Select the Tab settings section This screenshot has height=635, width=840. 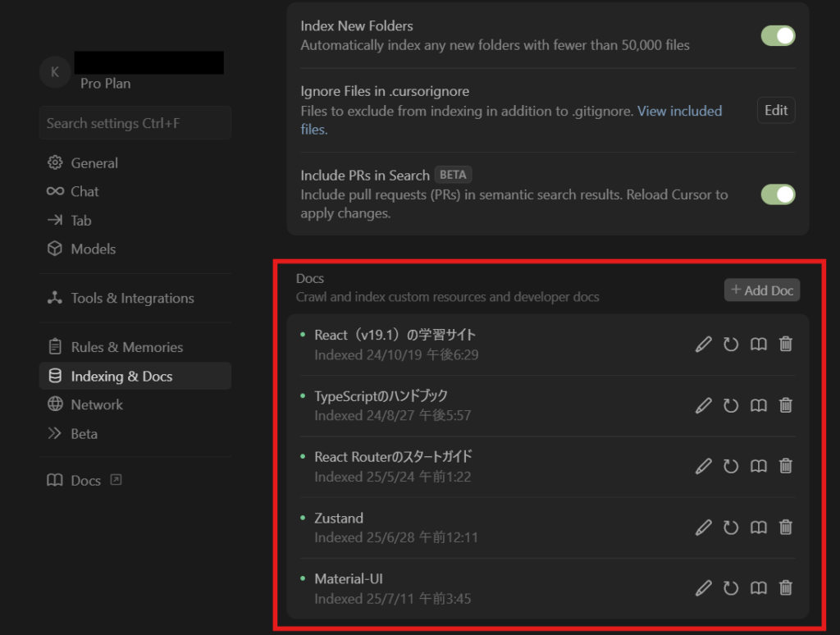point(135,220)
